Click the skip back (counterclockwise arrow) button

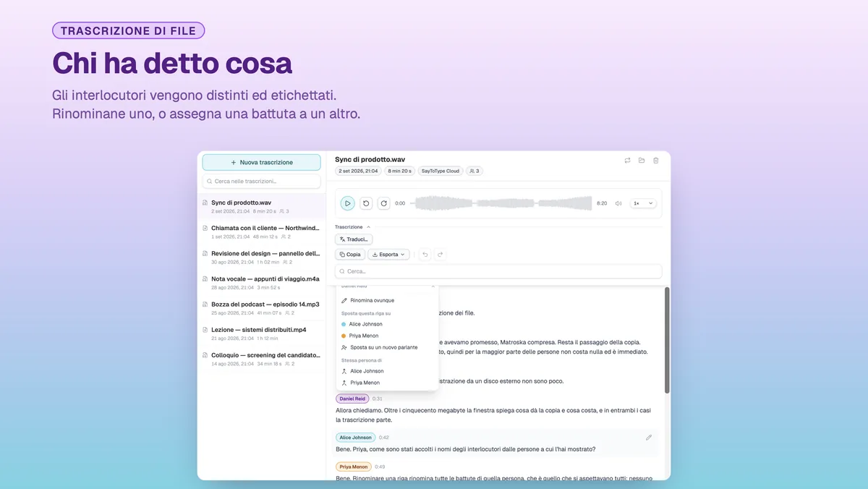coord(366,203)
